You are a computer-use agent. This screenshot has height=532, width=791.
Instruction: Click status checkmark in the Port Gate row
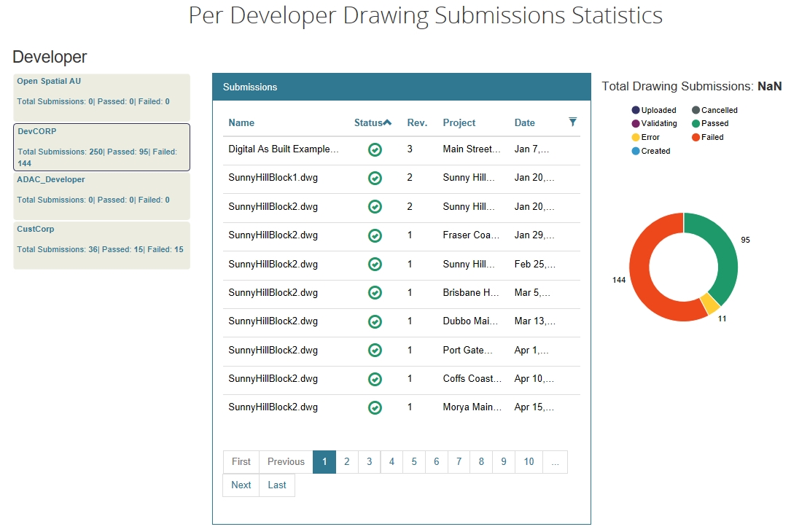[x=375, y=350]
